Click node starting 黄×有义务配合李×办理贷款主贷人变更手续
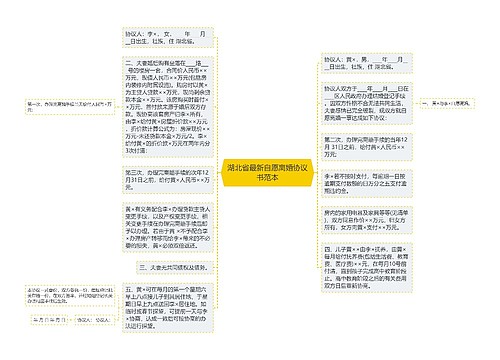Image resolution: width=500 pixels, height=360 pixels. click(168, 227)
